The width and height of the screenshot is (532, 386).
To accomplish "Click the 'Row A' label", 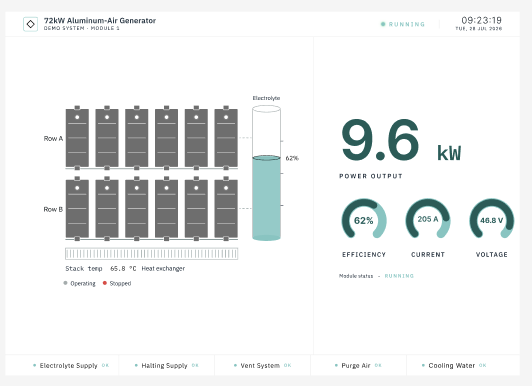I will pos(53,138).
